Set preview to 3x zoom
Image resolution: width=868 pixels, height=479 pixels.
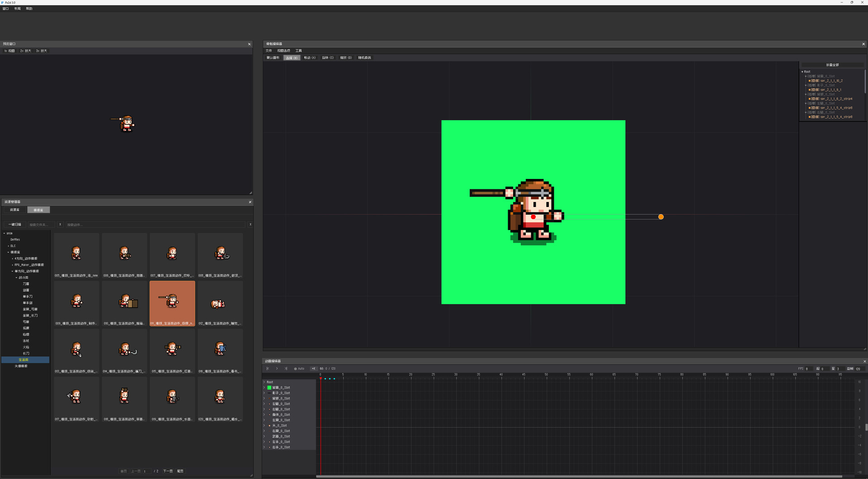pos(42,51)
